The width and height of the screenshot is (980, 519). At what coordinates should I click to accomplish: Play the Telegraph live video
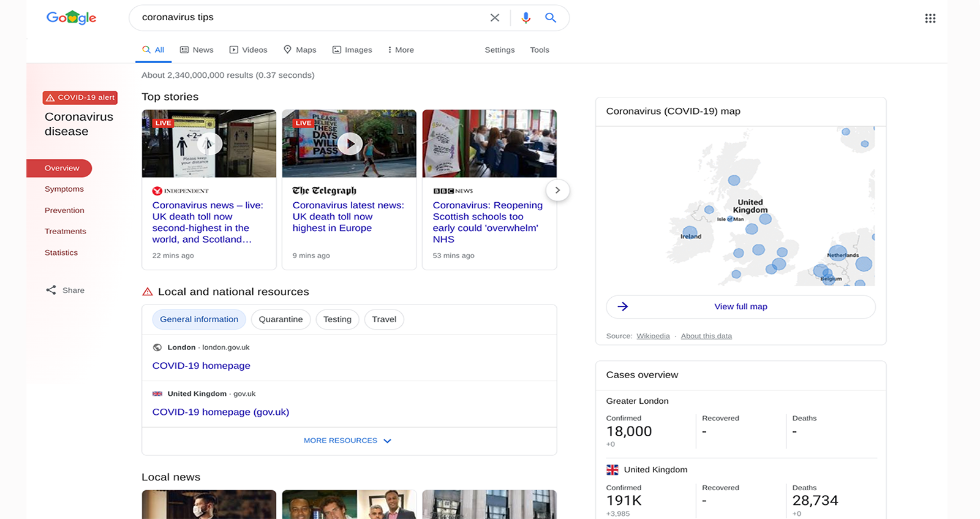tap(350, 144)
